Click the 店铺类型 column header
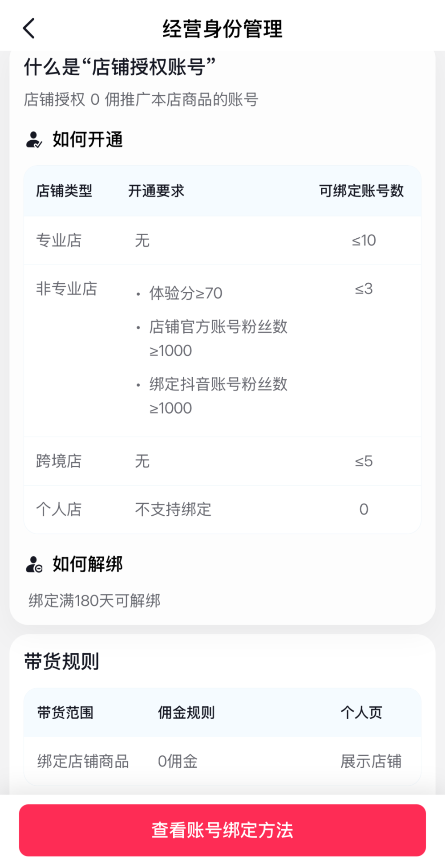Viewport: 445px width, 868px height. (64, 191)
